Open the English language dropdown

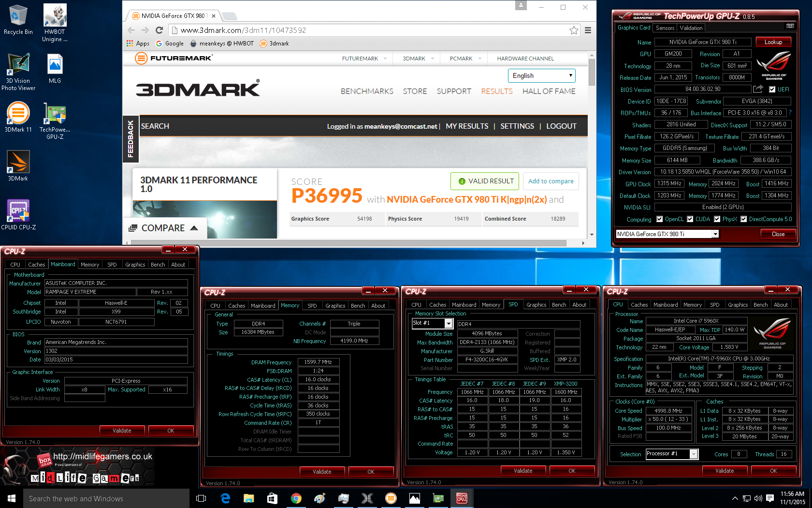(541, 75)
